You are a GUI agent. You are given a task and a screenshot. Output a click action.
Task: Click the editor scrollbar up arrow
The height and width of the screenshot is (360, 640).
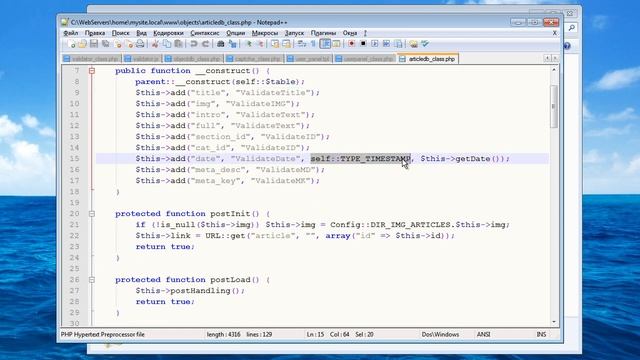pos(554,70)
